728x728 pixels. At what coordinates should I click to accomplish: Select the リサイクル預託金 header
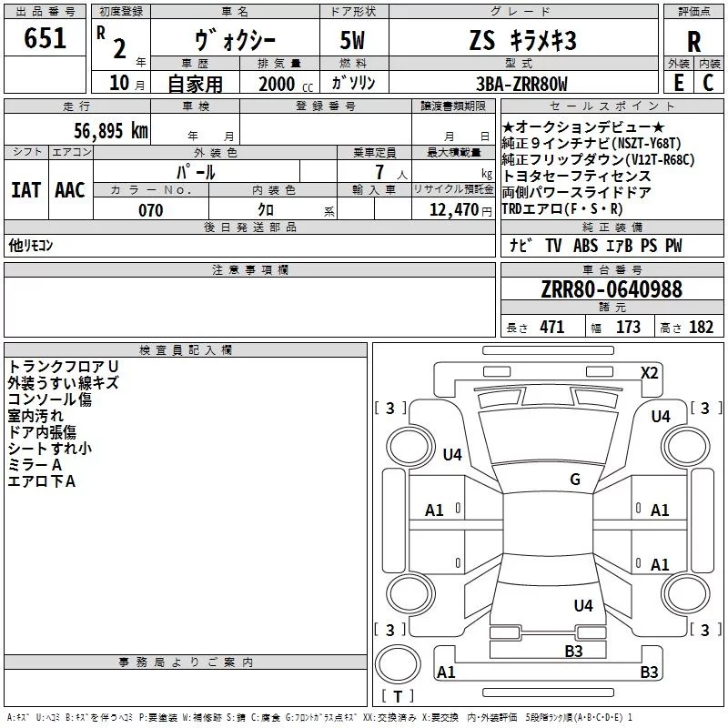pyautogui.click(x=453, y=189)
